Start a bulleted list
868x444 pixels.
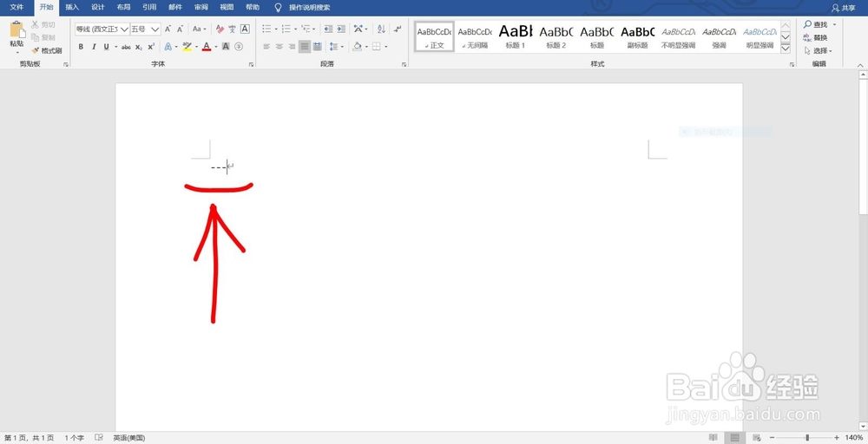[x=266, y=29]
